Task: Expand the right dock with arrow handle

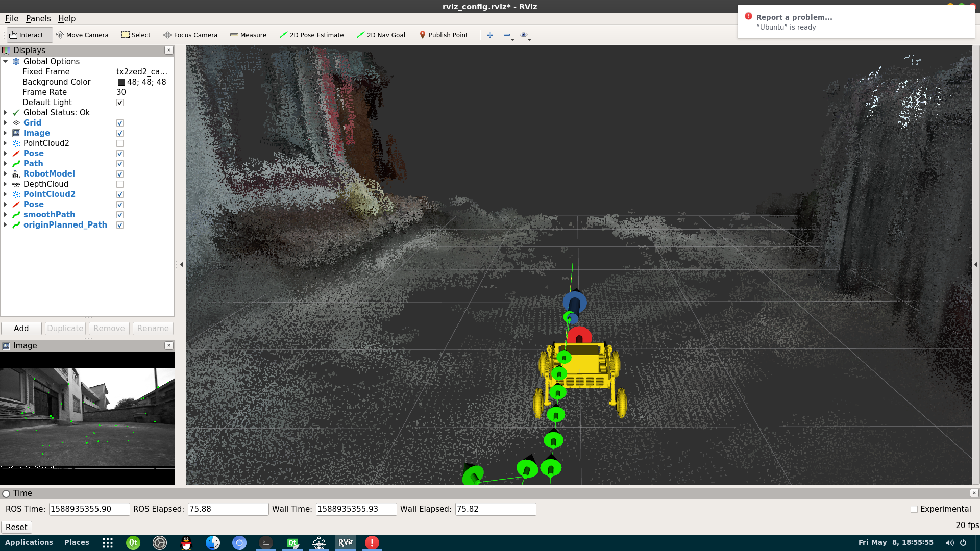Action: point(976,265)
